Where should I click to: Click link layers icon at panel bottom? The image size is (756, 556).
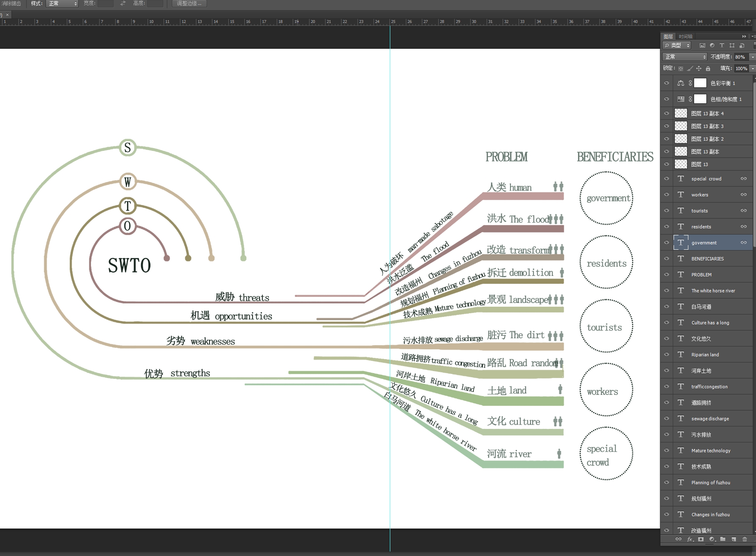point(679,539)
